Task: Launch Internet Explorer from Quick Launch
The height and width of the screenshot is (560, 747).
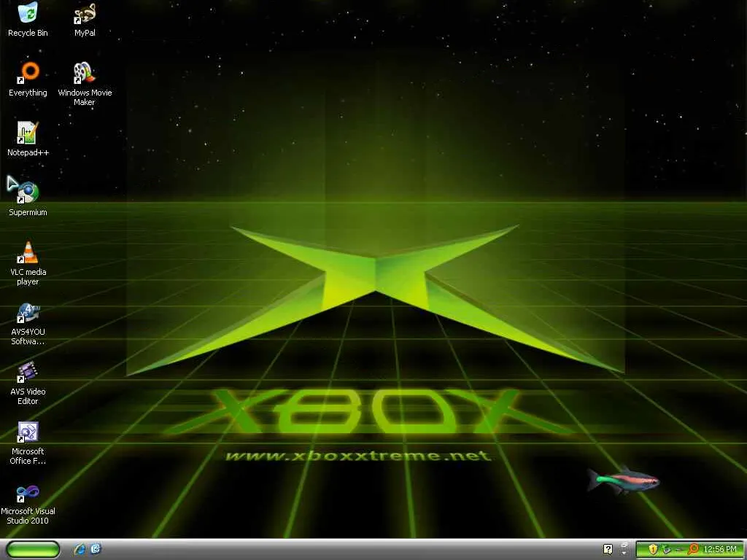Action: [80, 549]
